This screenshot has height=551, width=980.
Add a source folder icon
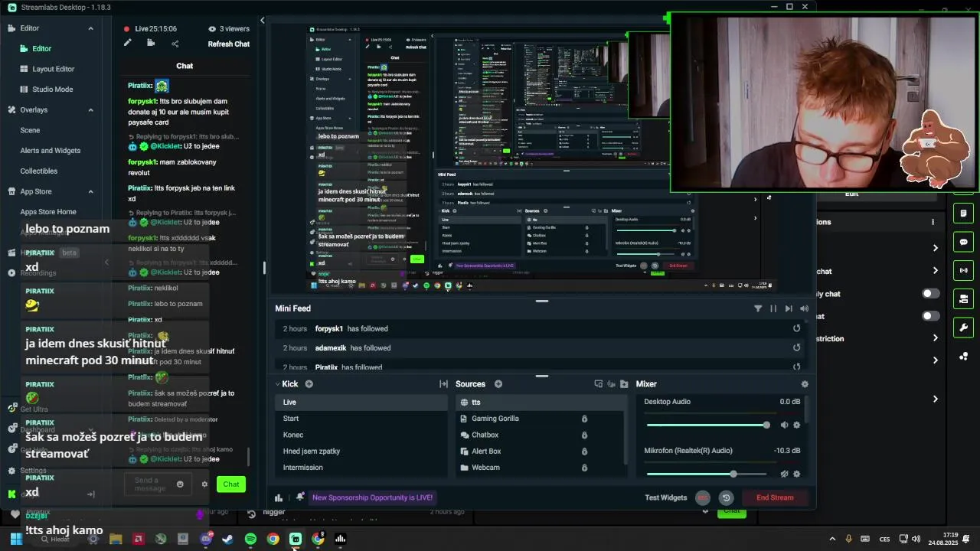pyautogui.click(x=624, y=384)
